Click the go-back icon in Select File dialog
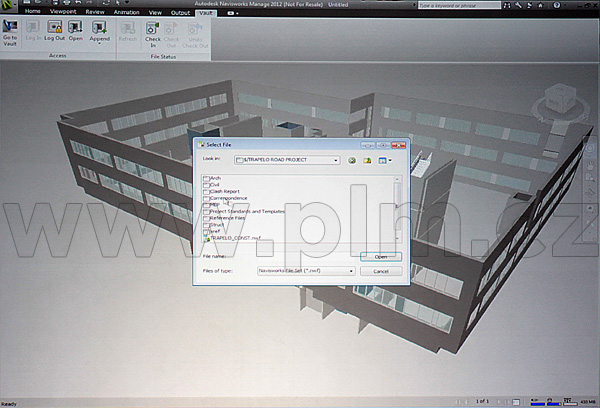600x408 pixels. (x=352, y=160)
